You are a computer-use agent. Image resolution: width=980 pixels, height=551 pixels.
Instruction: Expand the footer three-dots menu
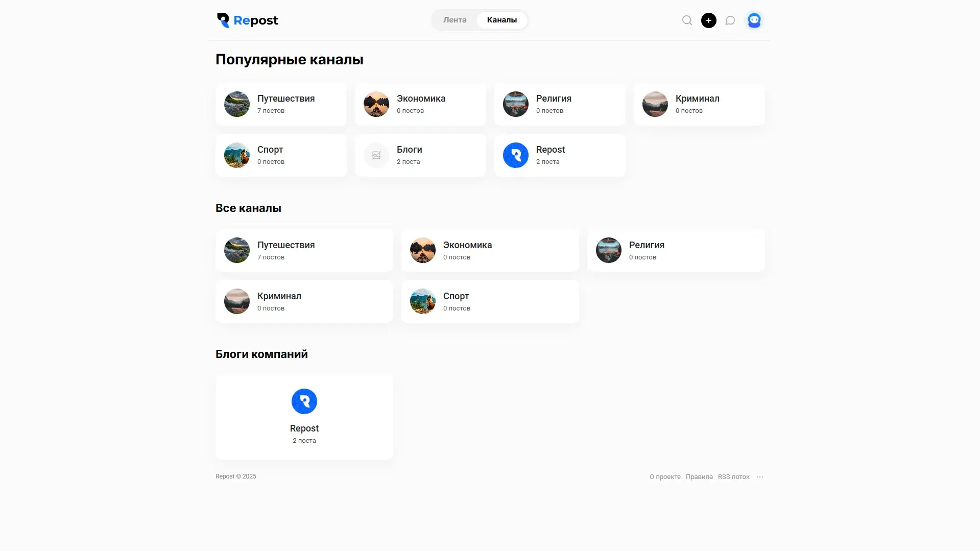pyautogui.click(x=760, y=477)
